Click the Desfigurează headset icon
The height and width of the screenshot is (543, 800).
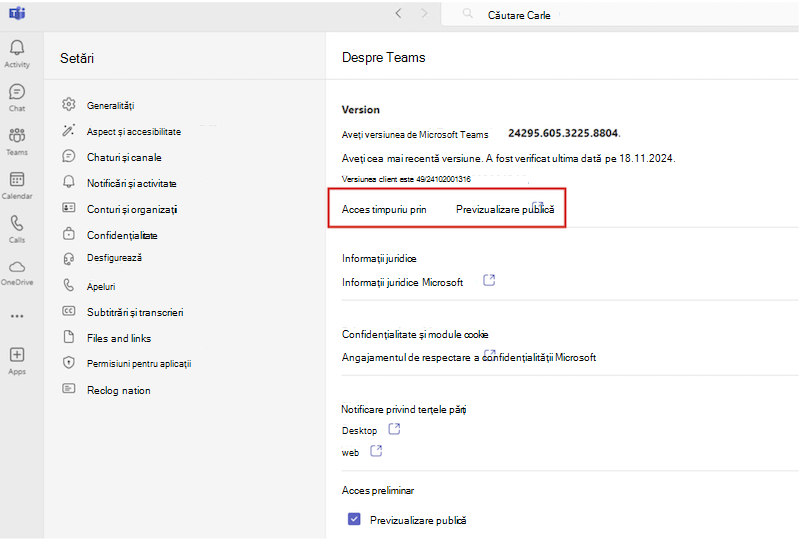(69, 259)
